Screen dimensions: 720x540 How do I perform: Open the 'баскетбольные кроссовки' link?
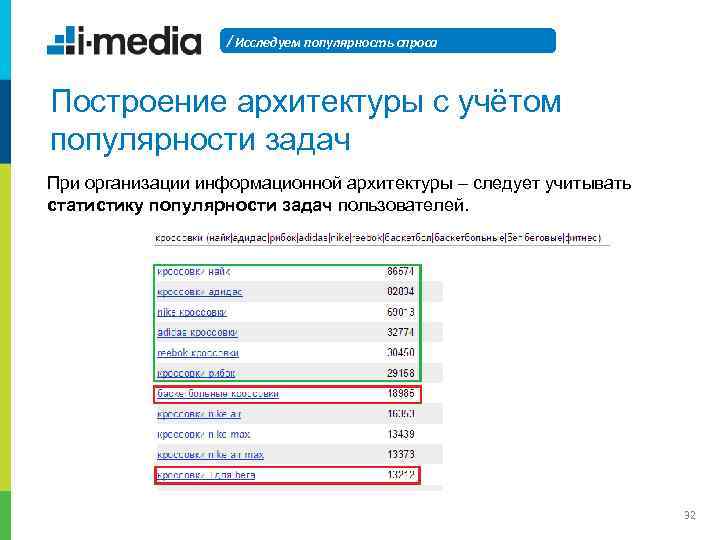tap(218, 394)
